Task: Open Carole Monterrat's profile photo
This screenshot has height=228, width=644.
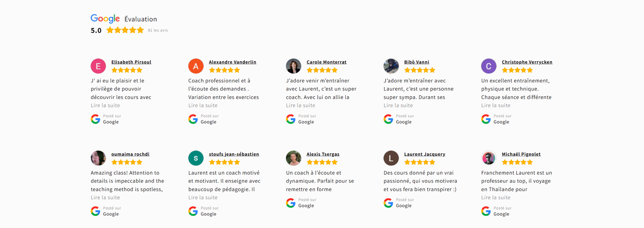Action: [293, 66]
